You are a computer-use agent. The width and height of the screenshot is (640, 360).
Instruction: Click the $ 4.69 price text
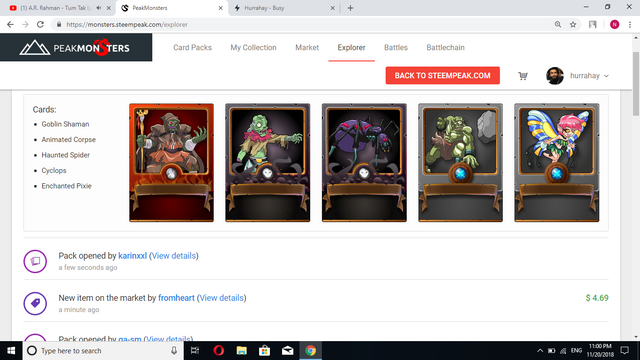point(597,298)
